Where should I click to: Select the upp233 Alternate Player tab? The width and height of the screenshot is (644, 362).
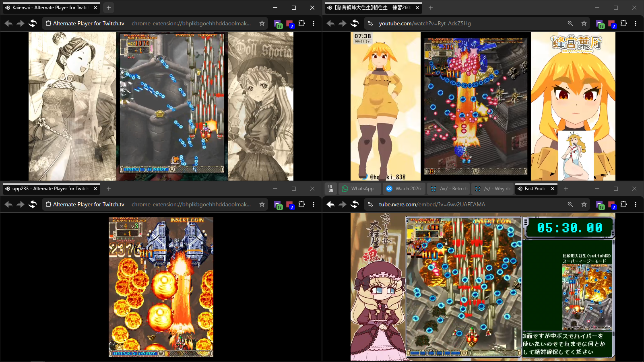[52, 189]
